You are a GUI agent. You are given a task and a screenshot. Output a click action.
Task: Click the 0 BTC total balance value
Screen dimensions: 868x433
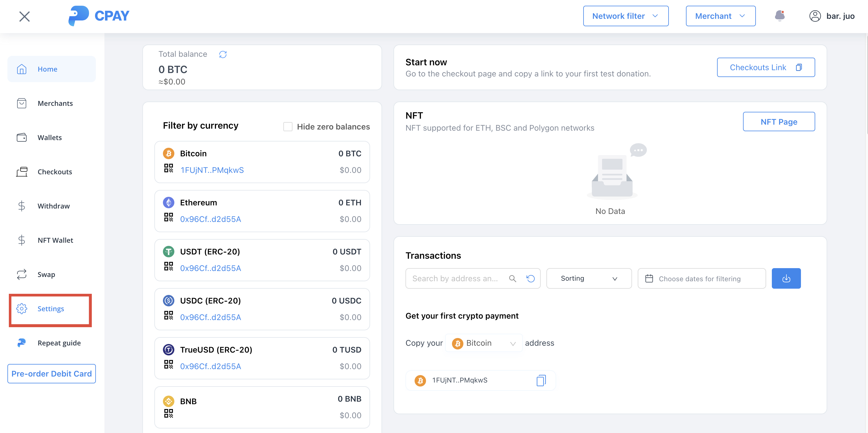173,69
